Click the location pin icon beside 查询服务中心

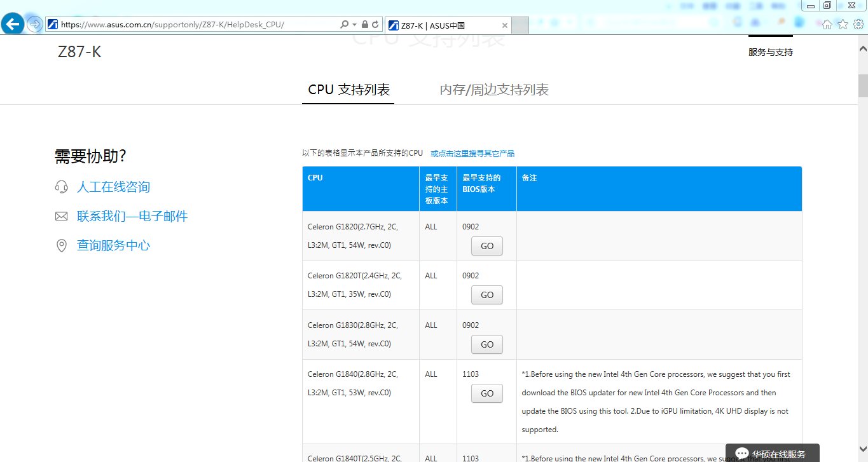(61, 245)
